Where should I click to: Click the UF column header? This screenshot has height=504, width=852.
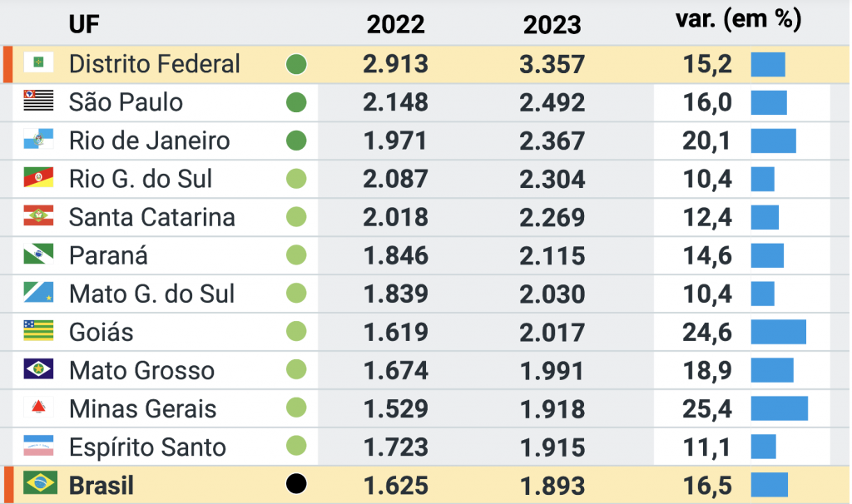[84, 25]
